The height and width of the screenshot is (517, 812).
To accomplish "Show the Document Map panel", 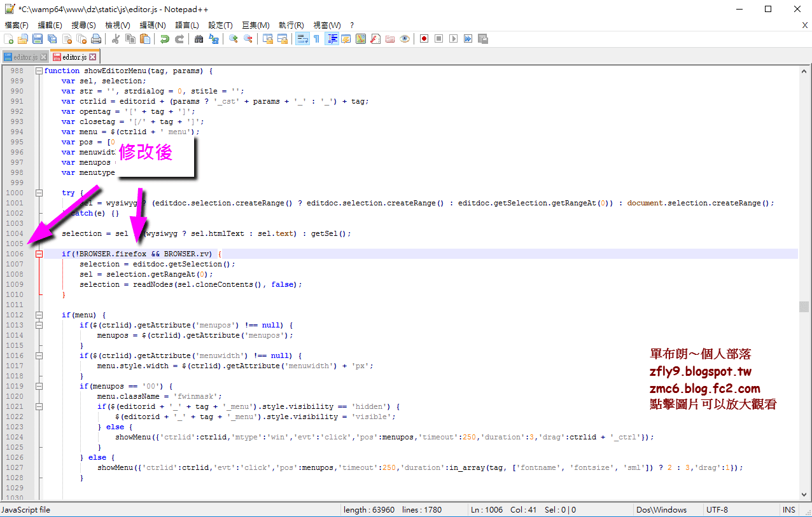I will [x=361, y=39].
